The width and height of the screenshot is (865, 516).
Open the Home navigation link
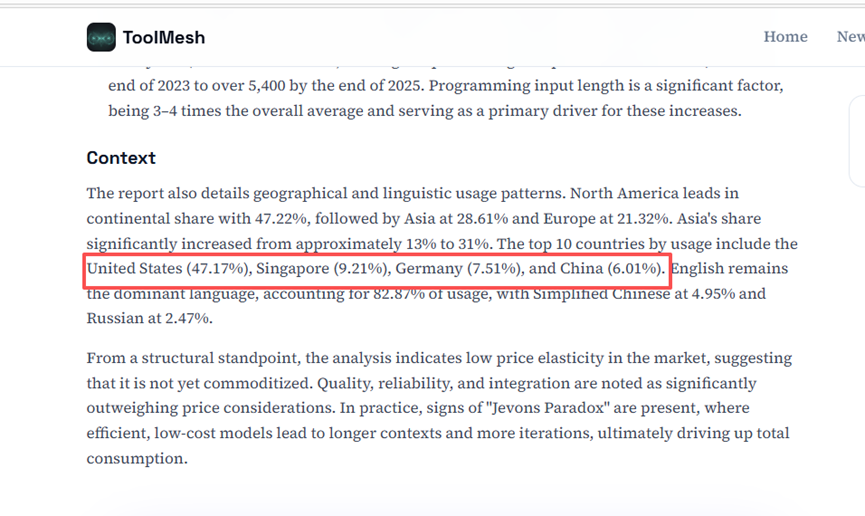pos(785,37)
